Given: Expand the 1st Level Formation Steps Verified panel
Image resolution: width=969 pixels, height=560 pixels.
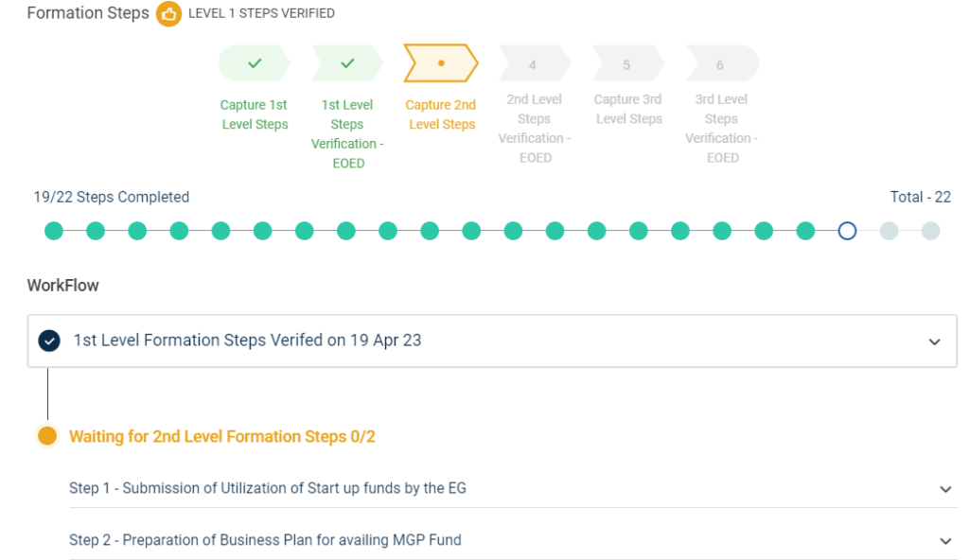Looking at the screenshot, I should click(935, 341).
